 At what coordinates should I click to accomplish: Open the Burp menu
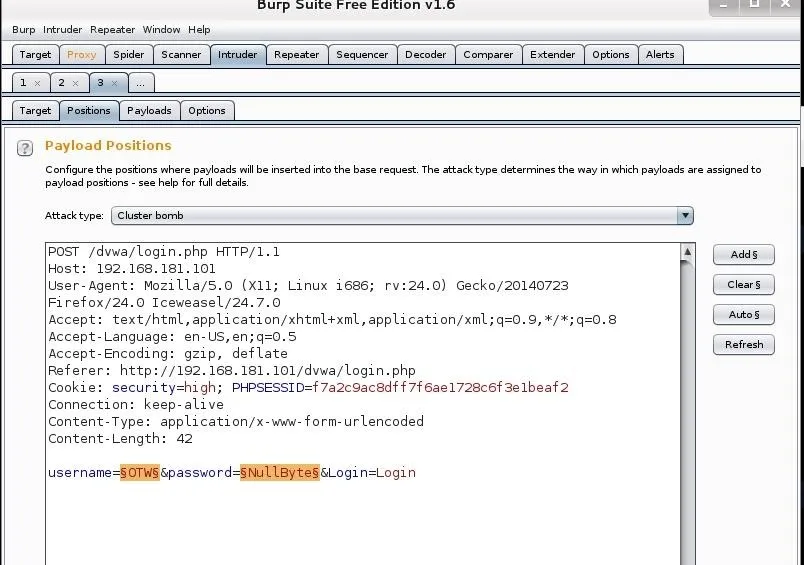coord(24,30)
